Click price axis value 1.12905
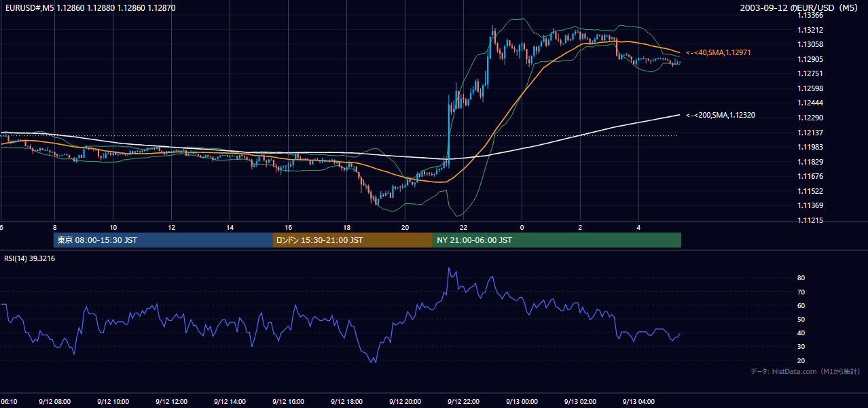 click(x=811, y=59)
